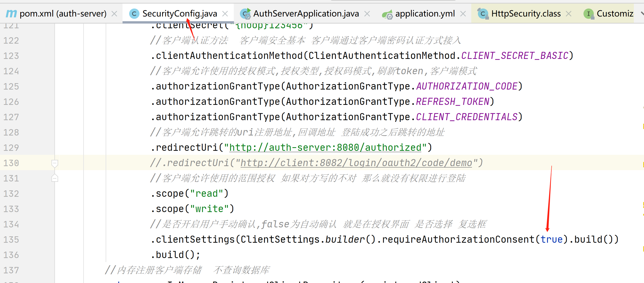Screen dimensions: 644x283
Task: Close the application.yml tab
Action: click(463, 13)
